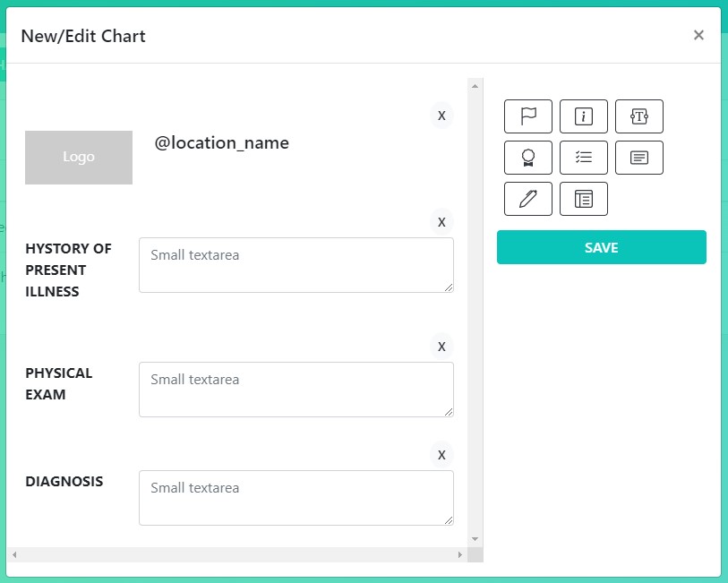Click into the Diagnosis textarea
Screen dimensions: 728x583
pos(295,497)
